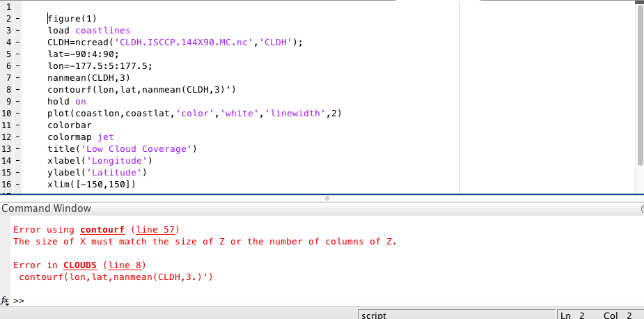Open the CLOUDS script error link
This screenshot has width=644, height=319.
80,265
